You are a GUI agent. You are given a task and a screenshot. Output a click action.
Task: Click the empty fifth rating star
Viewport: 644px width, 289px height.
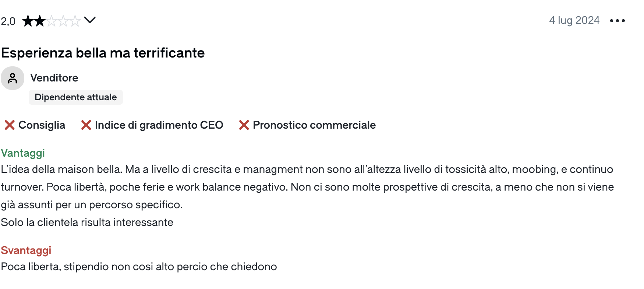[x=75, y=21]
